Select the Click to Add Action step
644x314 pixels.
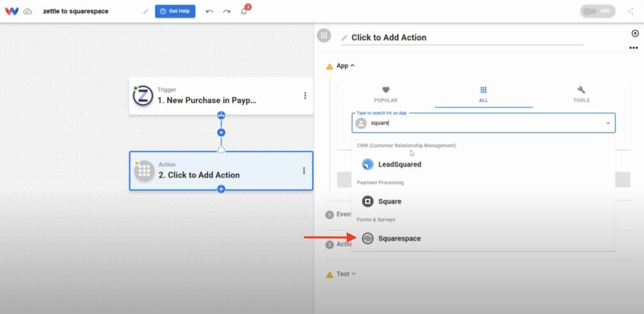coord(221,171)
